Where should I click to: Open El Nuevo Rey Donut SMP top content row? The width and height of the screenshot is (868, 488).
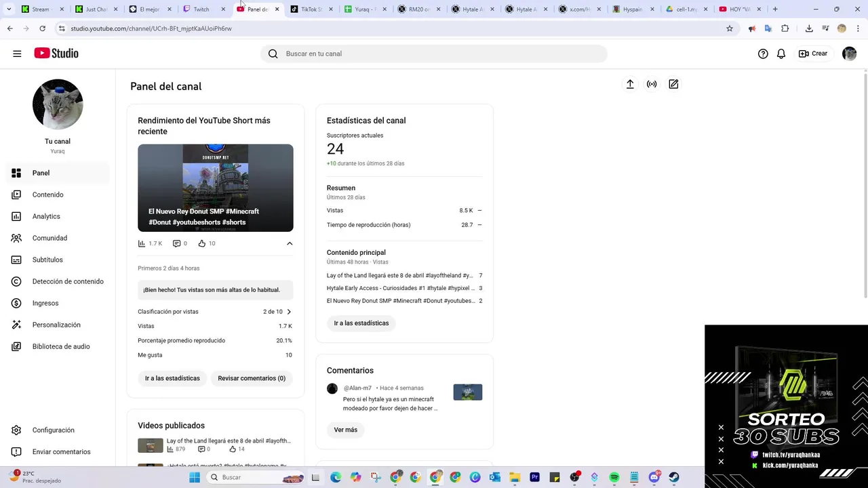404,301
